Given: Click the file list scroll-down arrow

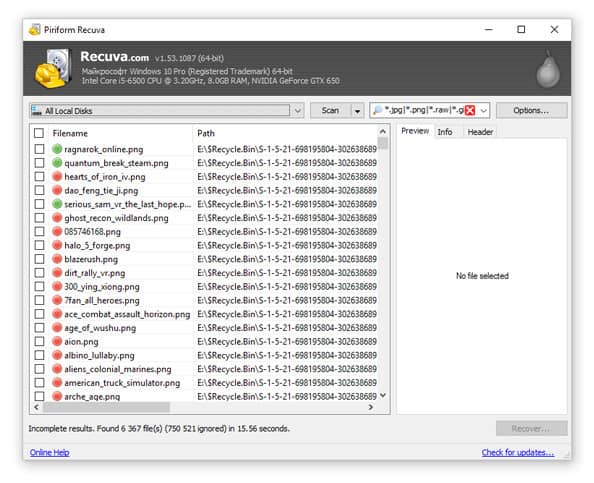Looking at the screenshot, I should click(x=383, y=395).
